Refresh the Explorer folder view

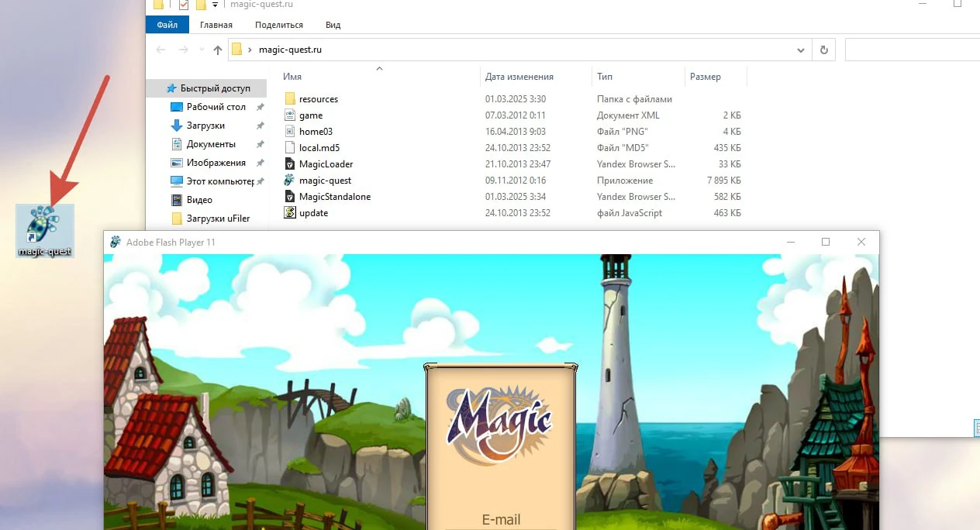click(823, 50)
